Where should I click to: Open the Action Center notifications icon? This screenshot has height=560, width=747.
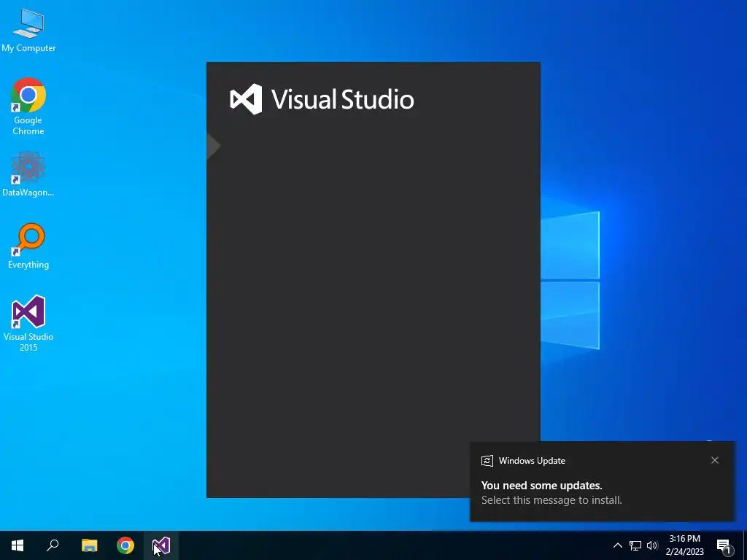click(x=724, y=545)
